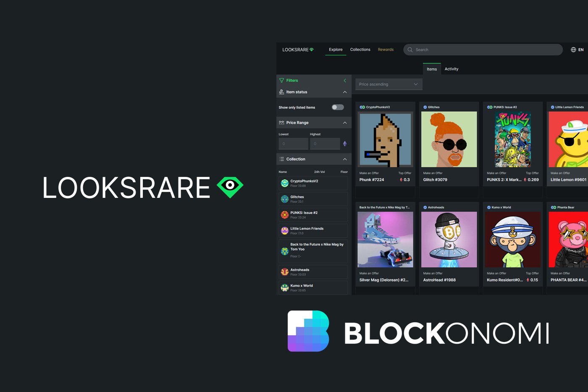
Task: Click the green Filters funnel icon
Action: [x=281, y=80]
